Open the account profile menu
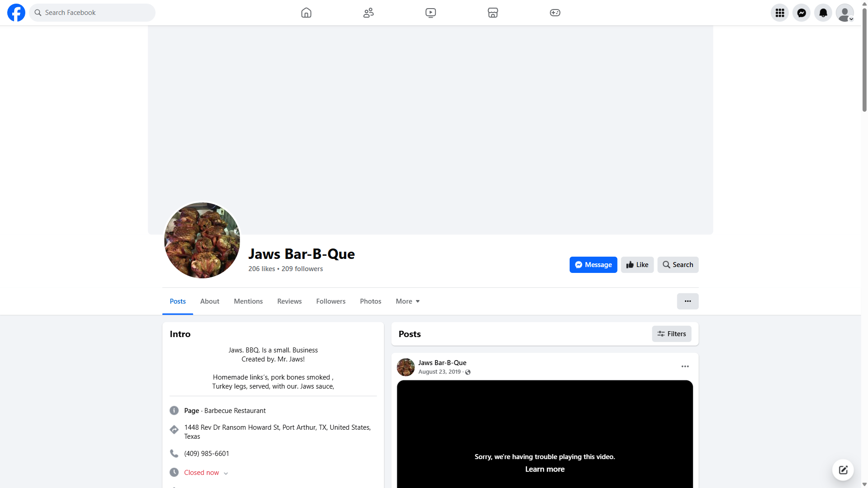The width and height of the screenshot is (868, 488). tap(844, 13)
